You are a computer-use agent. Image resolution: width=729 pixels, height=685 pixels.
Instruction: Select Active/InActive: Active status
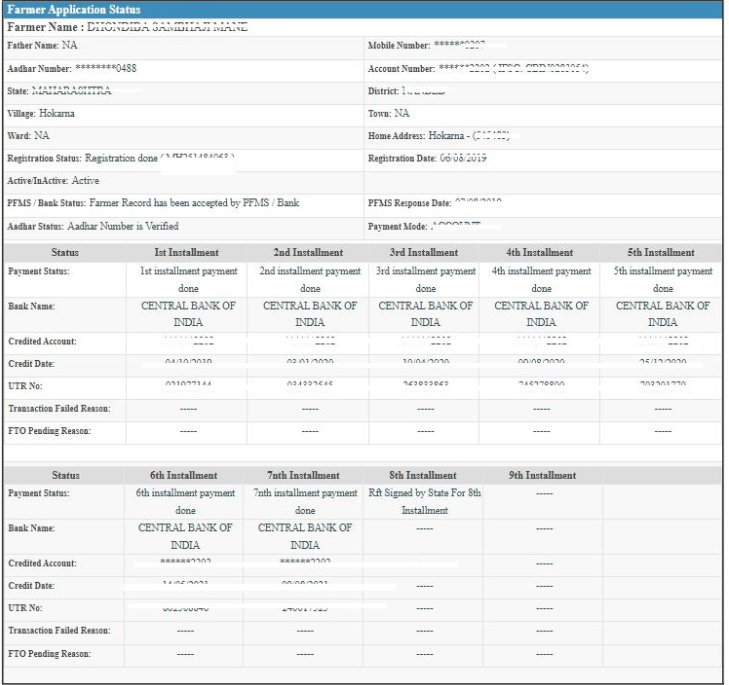53,181
